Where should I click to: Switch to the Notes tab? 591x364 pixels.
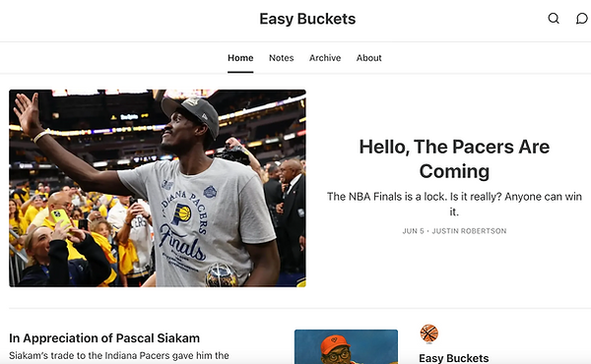(x=281, y=58)
